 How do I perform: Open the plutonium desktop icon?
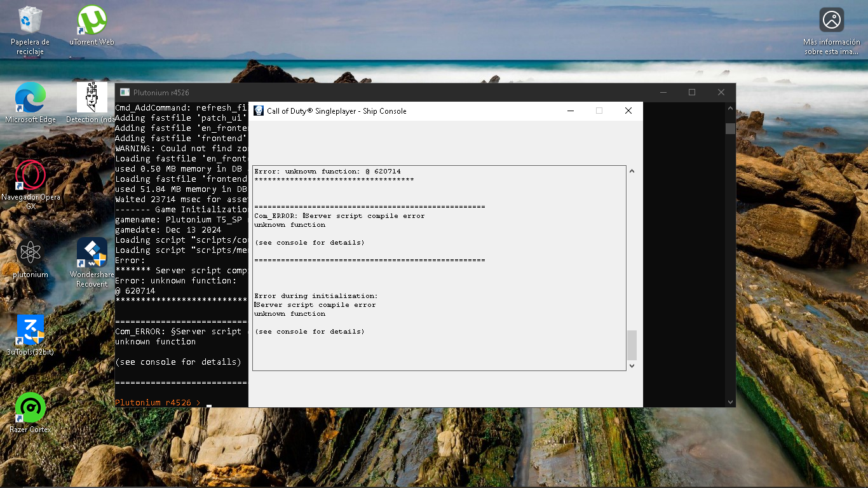(31, 259)
